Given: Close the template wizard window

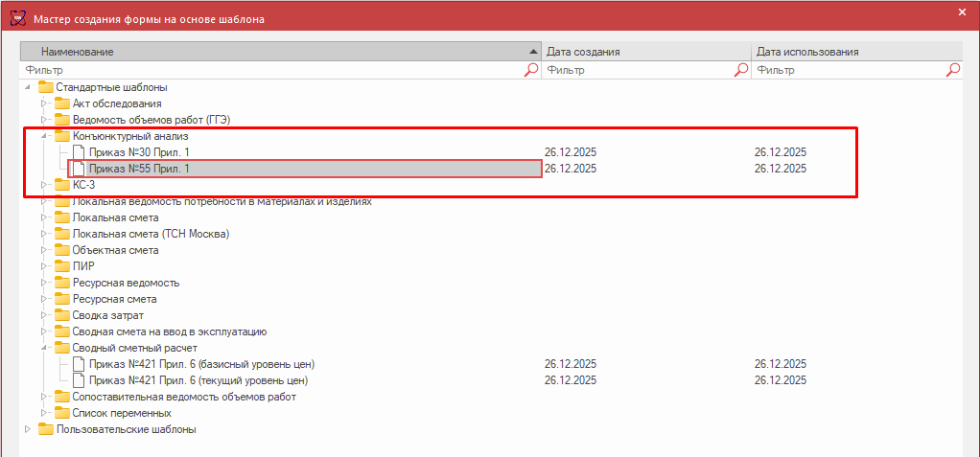Looking at the screenshot, I should (962, 11).
